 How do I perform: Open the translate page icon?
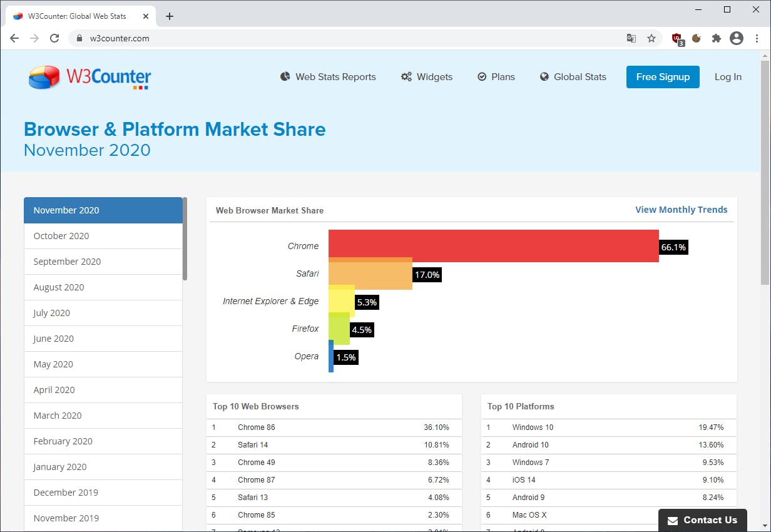tap(631, 38)
